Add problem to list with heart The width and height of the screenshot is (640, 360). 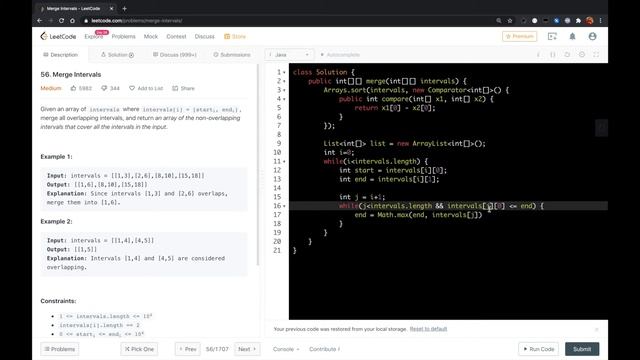coord(146,88)
